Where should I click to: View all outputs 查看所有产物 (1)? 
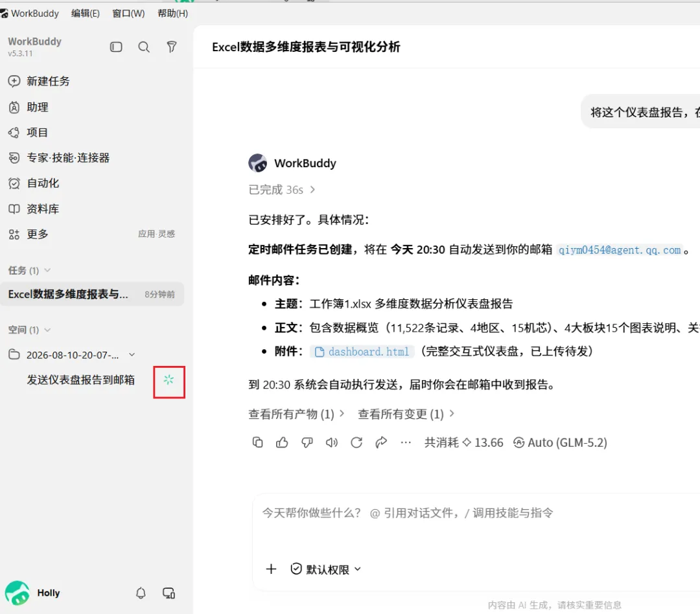pos(296,414)
